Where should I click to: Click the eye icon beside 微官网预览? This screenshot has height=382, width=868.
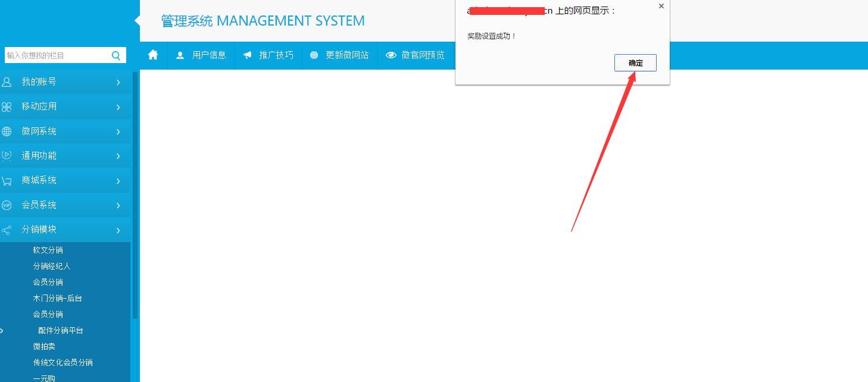coord(391,55)
